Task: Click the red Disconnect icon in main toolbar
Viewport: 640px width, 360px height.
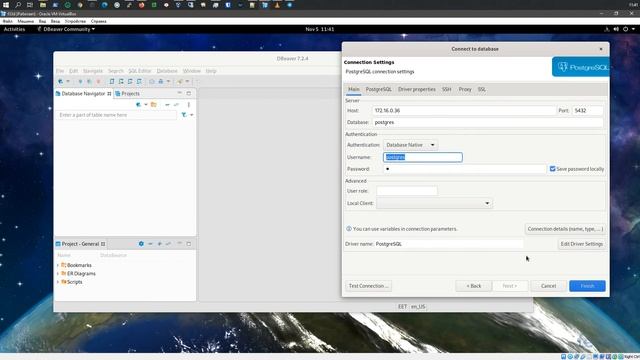Action: click(x=98, y=81)
